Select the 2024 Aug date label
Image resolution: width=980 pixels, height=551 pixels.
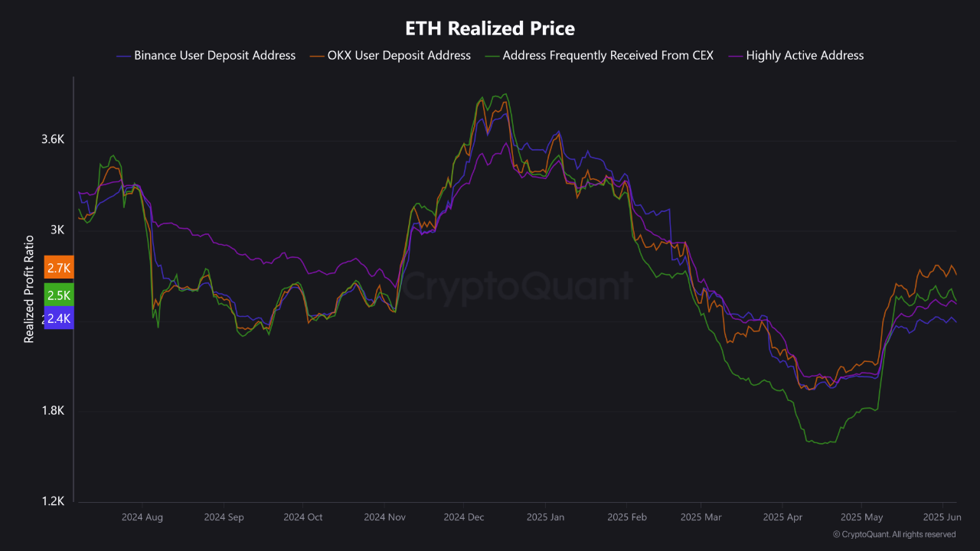point(142,517)
